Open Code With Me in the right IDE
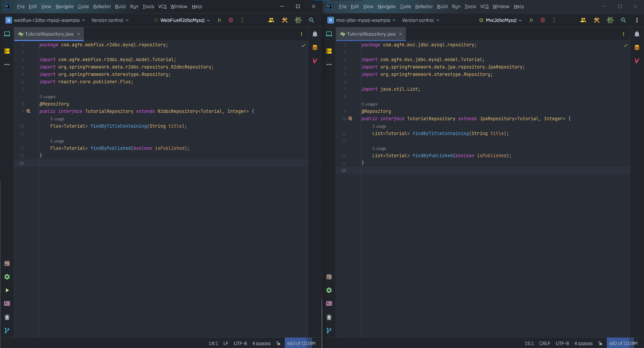This screenshot has width=644, height=348. [x=583, y=20]
